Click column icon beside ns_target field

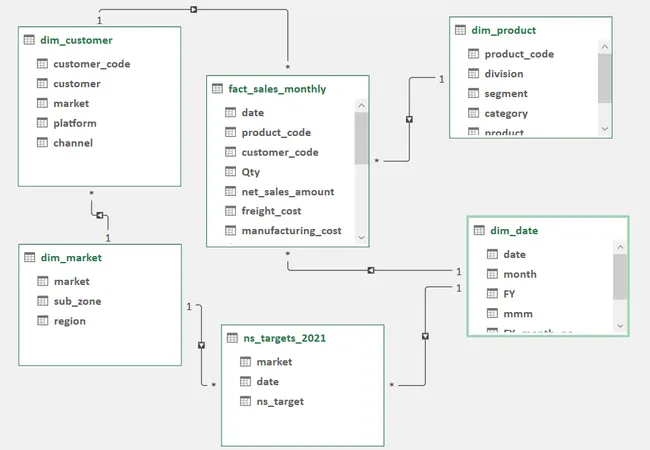(245, 401)
